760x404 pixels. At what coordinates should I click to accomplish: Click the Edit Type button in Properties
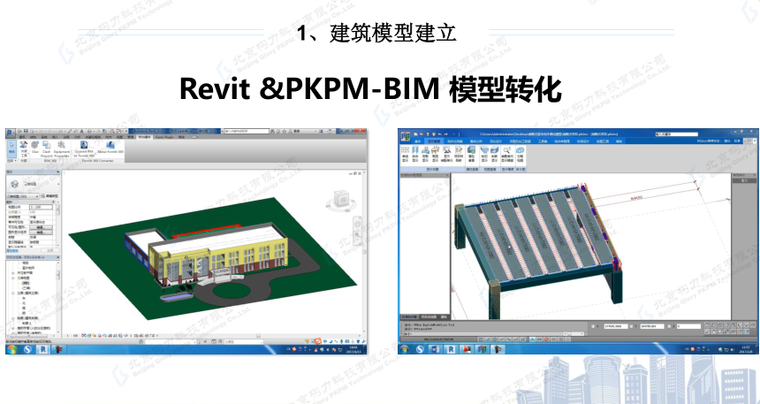coord(50,196)
